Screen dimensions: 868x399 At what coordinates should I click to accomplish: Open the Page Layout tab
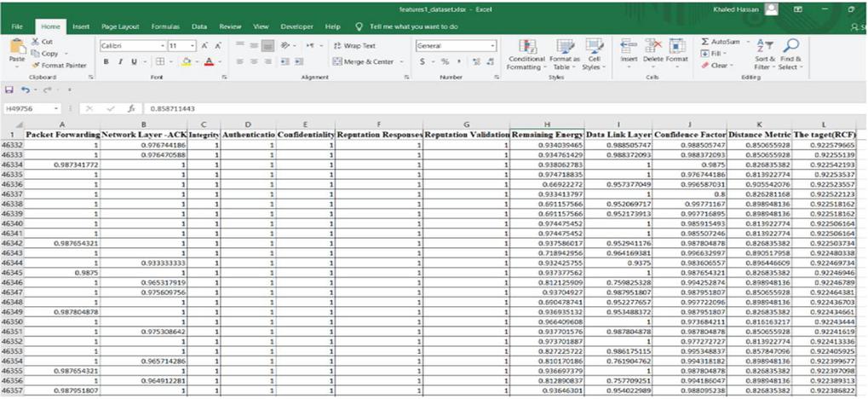point(120,27)
